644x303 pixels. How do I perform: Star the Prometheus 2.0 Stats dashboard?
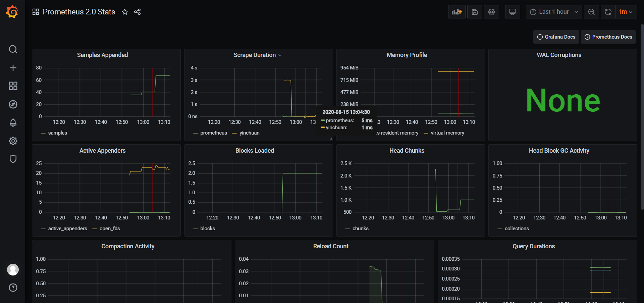(125, 12)
